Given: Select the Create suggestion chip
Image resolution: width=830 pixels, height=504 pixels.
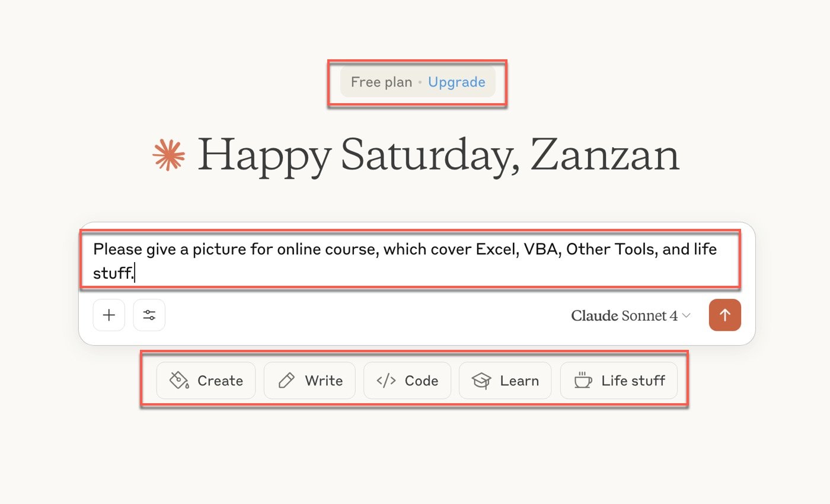Looking at the screenshot, I should point(206,380).
